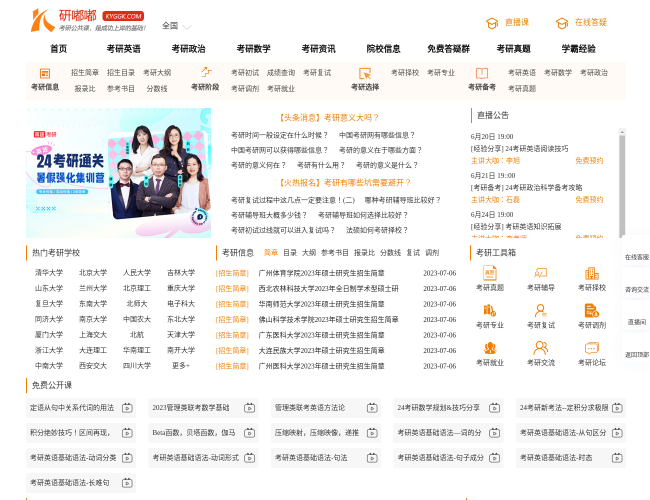Click the 考研信息 category icon
The width and height of the screenshot is (650, 500).
pos(45,73)
